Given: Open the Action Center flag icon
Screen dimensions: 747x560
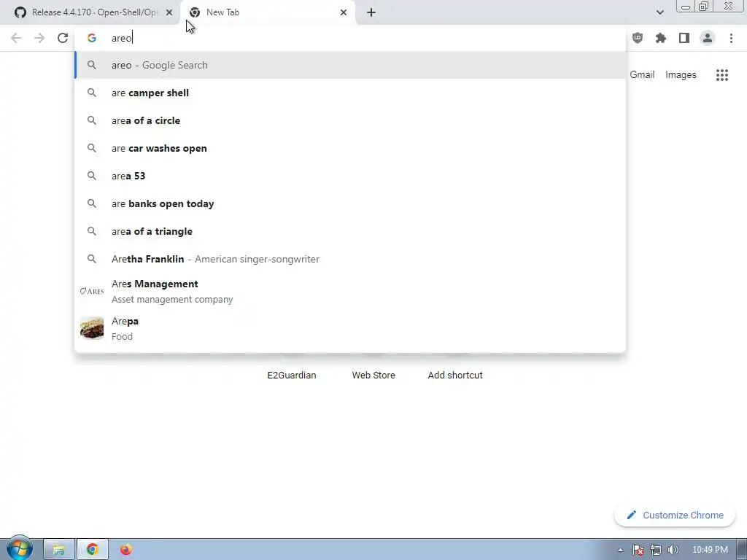Looking at the screenshot, I should [638, 550].
